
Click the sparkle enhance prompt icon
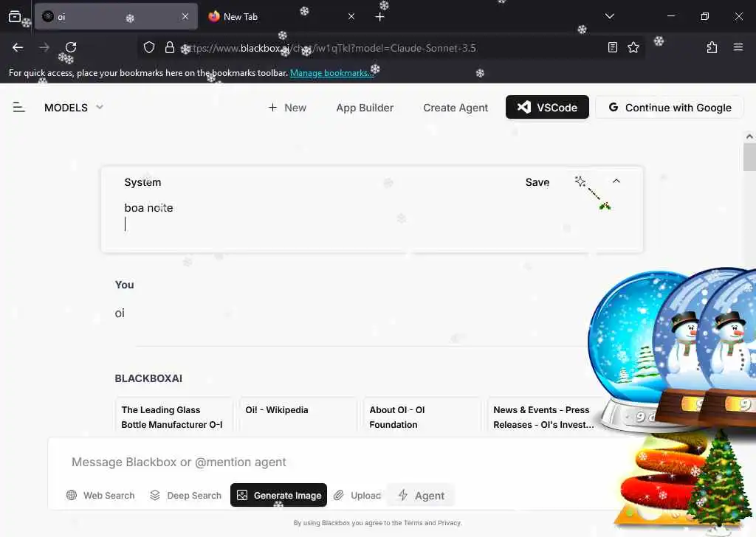tap(580, 181)
